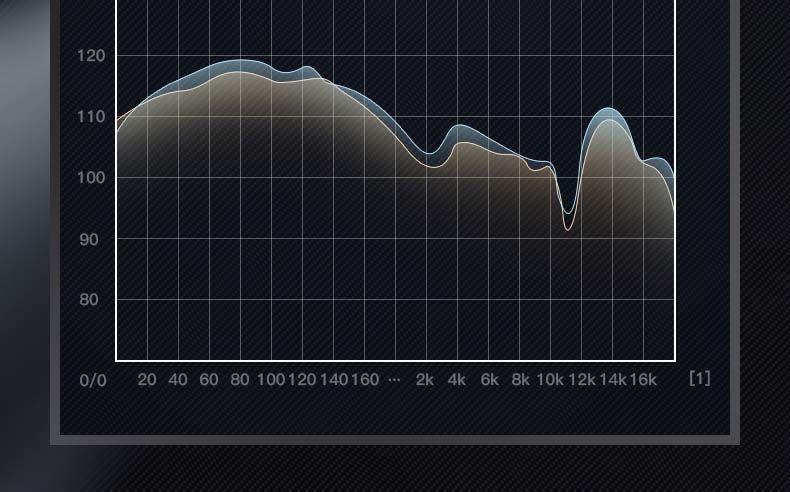Click the 0/0 origin label
The image size is (790, 492).
coord(93,380)
